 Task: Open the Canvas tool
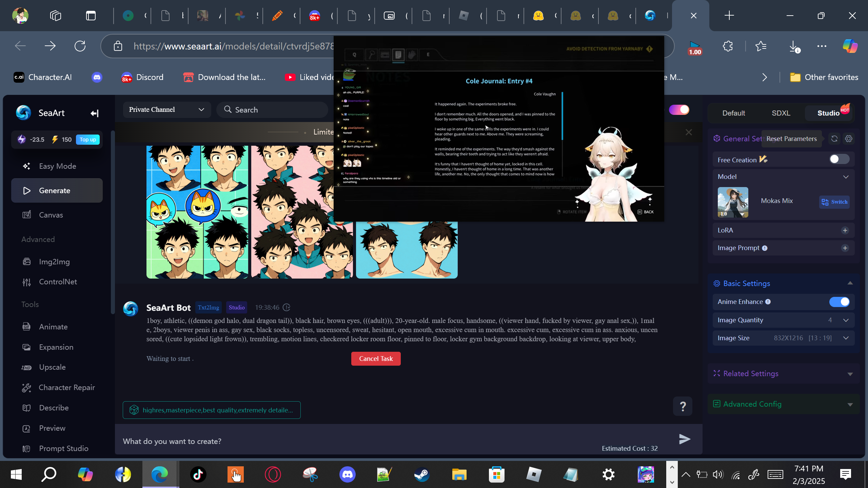coord(57,215)
